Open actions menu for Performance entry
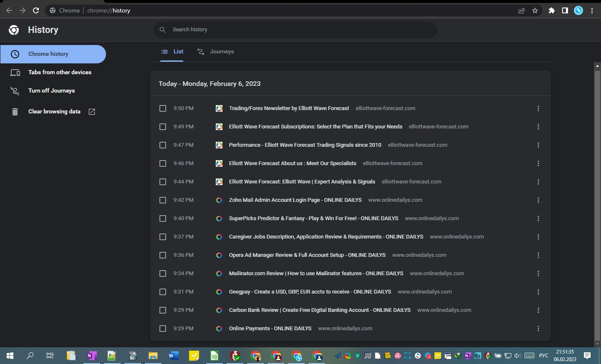This screenshot has width=601, height=364. pos(538,145)
